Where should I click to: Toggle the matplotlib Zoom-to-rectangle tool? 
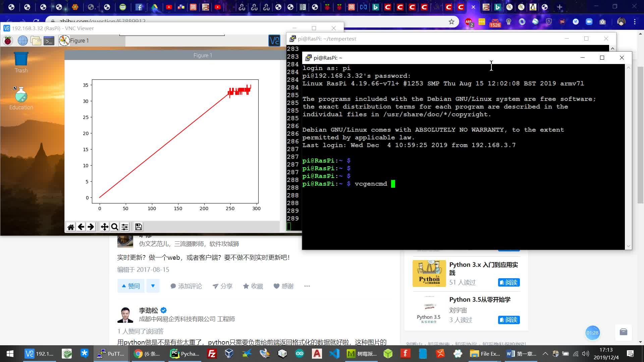114,227
